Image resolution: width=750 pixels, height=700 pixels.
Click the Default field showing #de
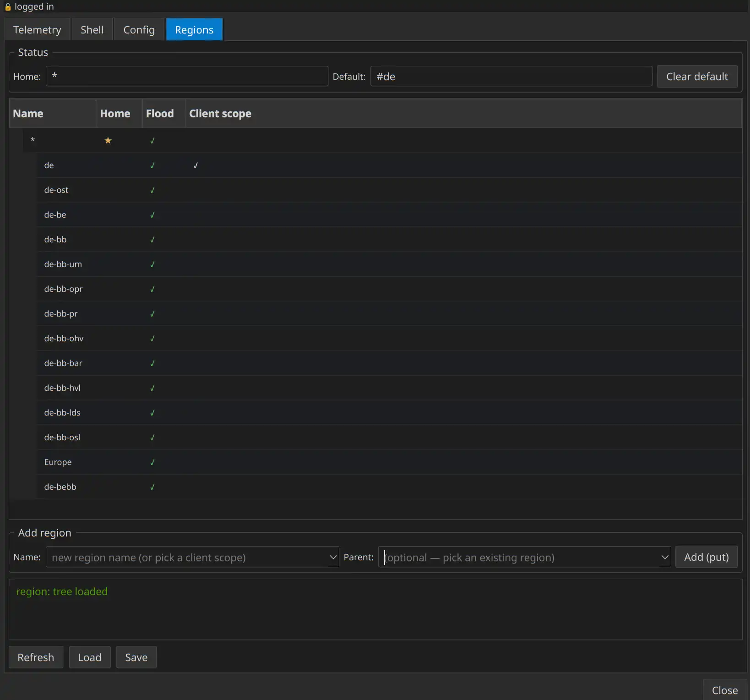(x=511, y=77)
